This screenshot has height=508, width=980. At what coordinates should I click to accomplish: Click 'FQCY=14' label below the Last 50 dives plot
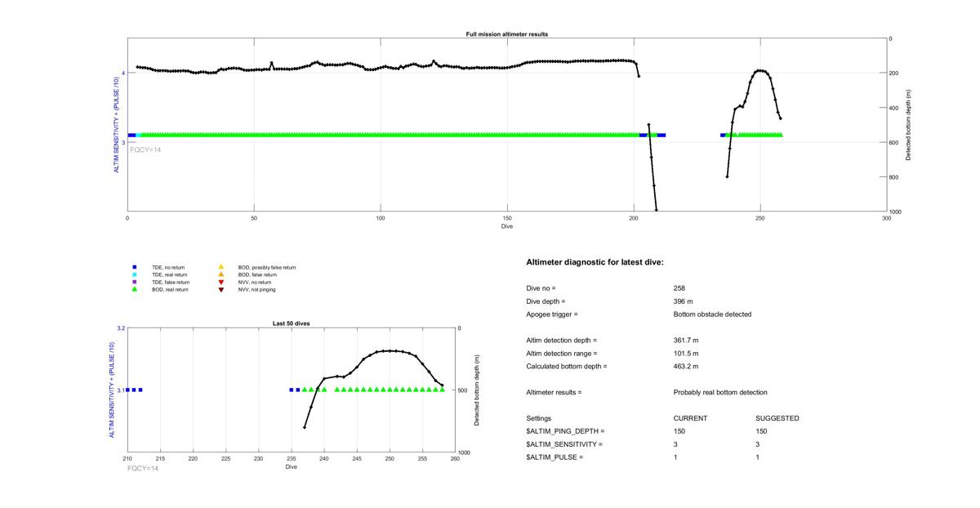143,469
